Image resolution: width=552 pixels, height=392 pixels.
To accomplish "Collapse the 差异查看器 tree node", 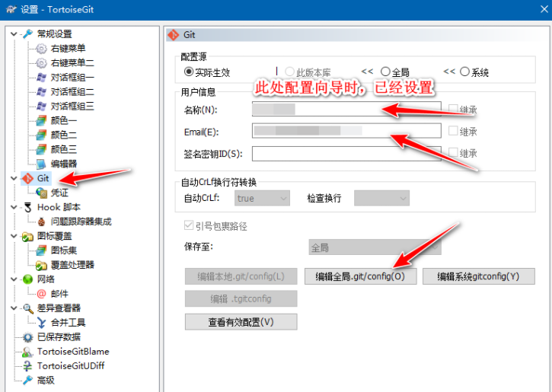I will pyautogui.click(x=14, y=308).
